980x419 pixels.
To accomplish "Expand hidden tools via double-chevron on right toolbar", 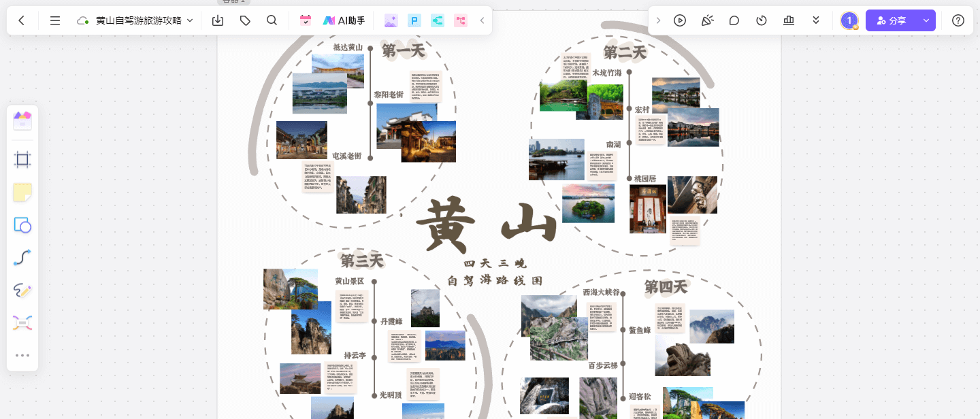I will pos(816,20).
